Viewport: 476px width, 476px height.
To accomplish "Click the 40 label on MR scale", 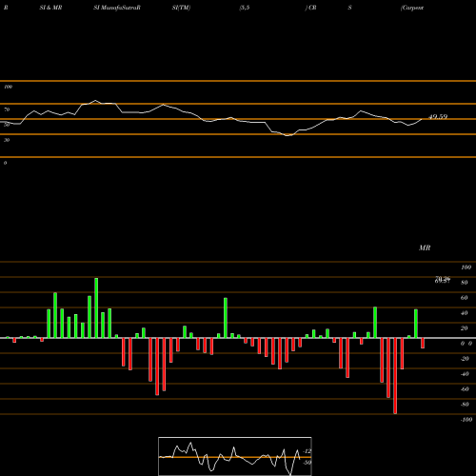I will [x=465, y=313].
